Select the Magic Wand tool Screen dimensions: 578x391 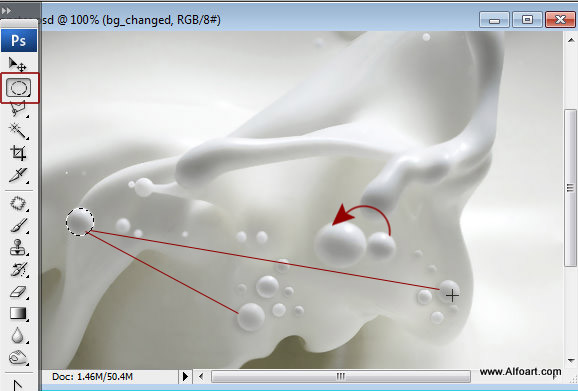click(x=18, y=131)
